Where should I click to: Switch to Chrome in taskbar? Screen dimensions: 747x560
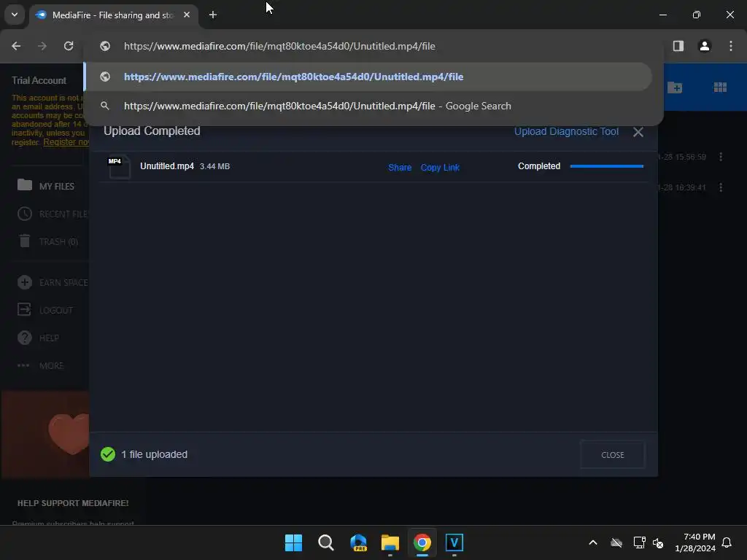click(x=422, y=542)
